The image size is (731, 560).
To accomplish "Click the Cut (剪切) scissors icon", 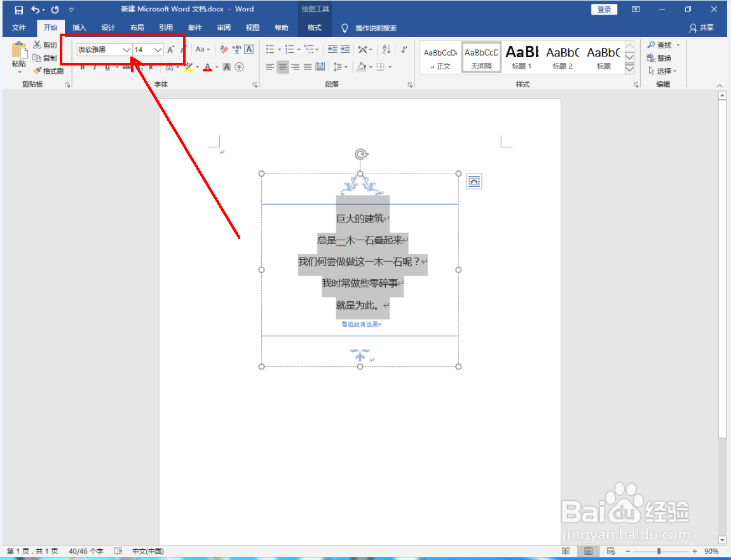I will tap(38, 44).
